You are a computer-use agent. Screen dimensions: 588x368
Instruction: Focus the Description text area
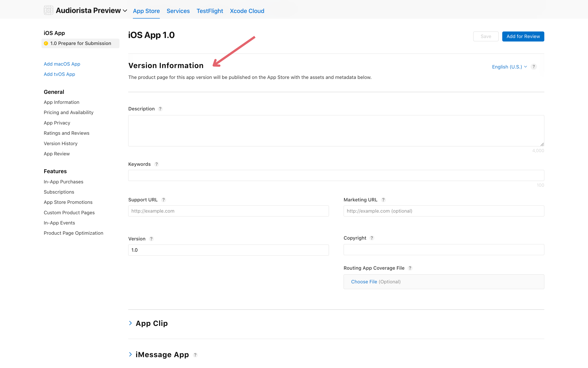point(336,131)
